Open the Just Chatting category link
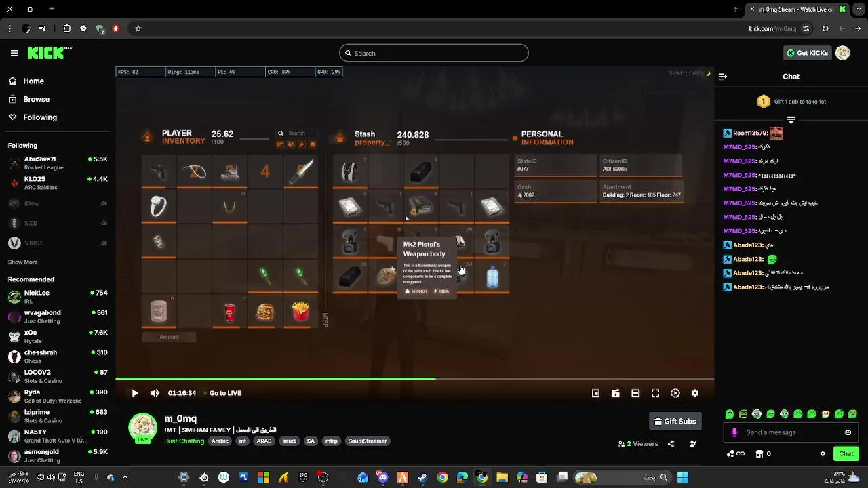This screenshot has width=868, height=488. [x=184, y=441]
